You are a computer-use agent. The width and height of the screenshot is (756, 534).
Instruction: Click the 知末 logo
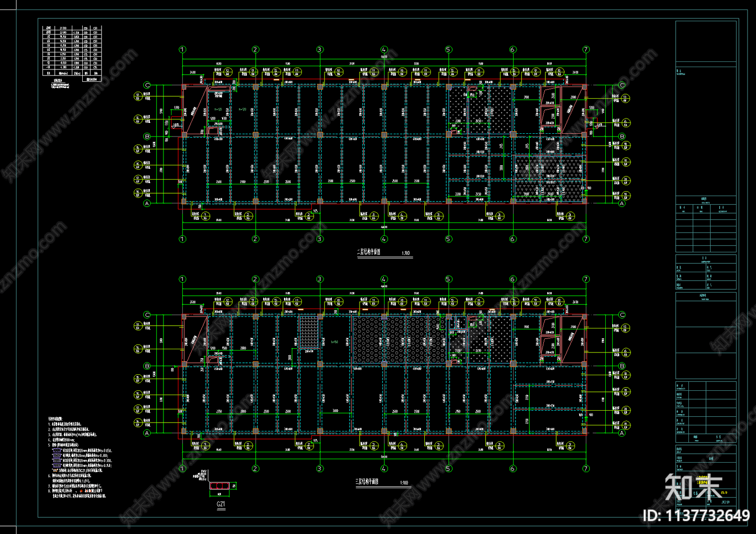pyautogui.click(x=694, y=487)
